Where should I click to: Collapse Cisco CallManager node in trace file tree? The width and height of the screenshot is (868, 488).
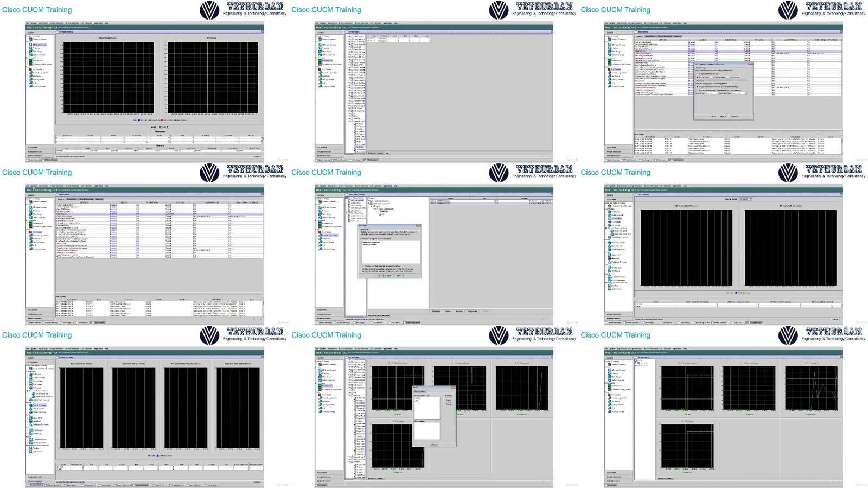click(374, 209)
